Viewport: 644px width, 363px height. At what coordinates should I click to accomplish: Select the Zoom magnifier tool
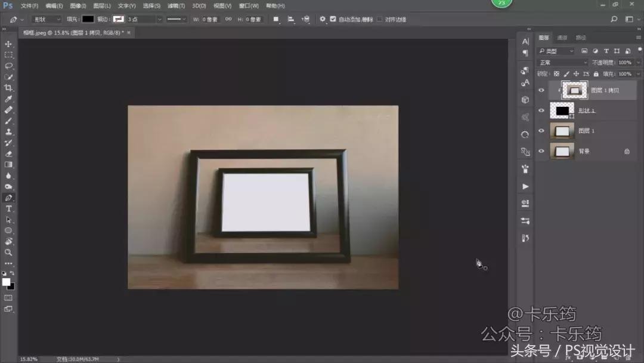pos(8,253)
